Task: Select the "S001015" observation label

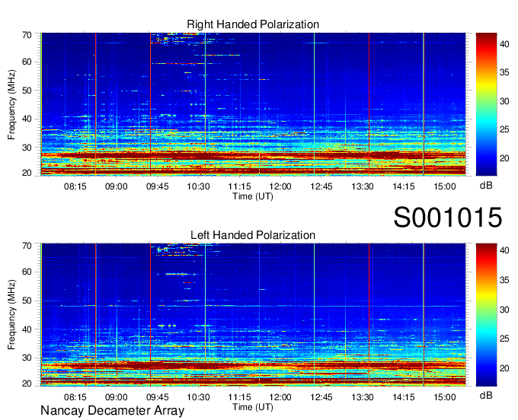Action: (448, 218)
